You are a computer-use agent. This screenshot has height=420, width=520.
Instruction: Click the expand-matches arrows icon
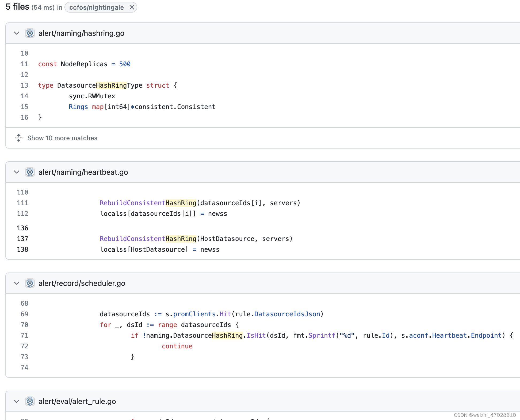point(18,138)
